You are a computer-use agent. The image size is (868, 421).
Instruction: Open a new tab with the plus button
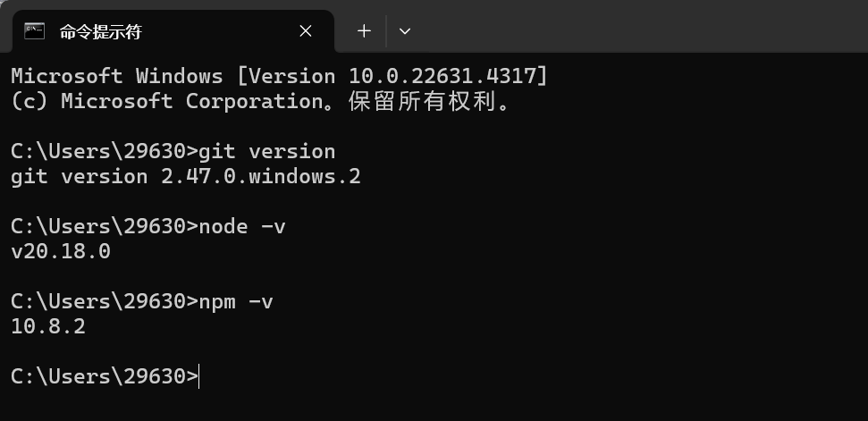(364, 31)
